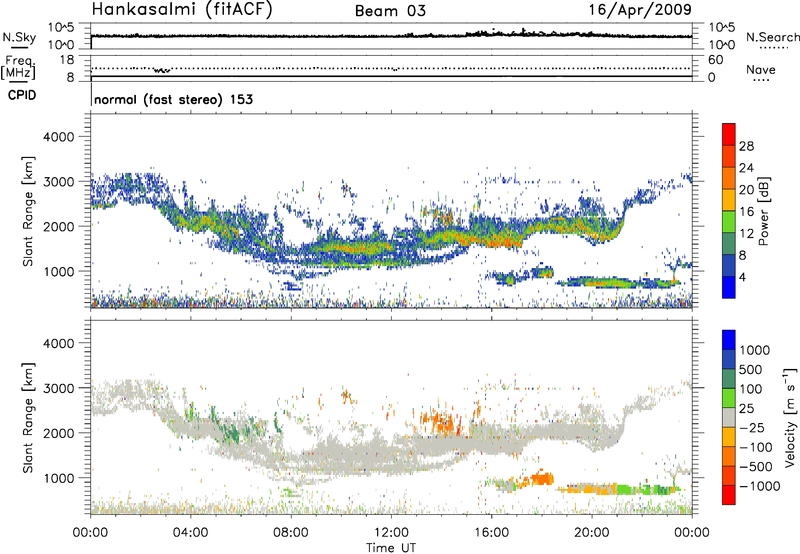The width and height of the screenshot is (800, 554).
Task: Click the "500" label on the Velocity scale
Action: click(x=751, y=370)
